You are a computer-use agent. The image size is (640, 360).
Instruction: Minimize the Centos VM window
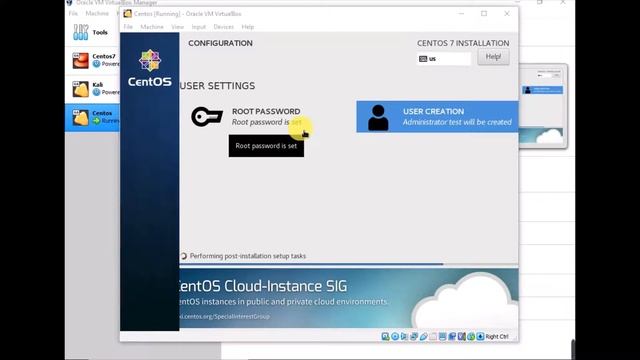[461, 13]
